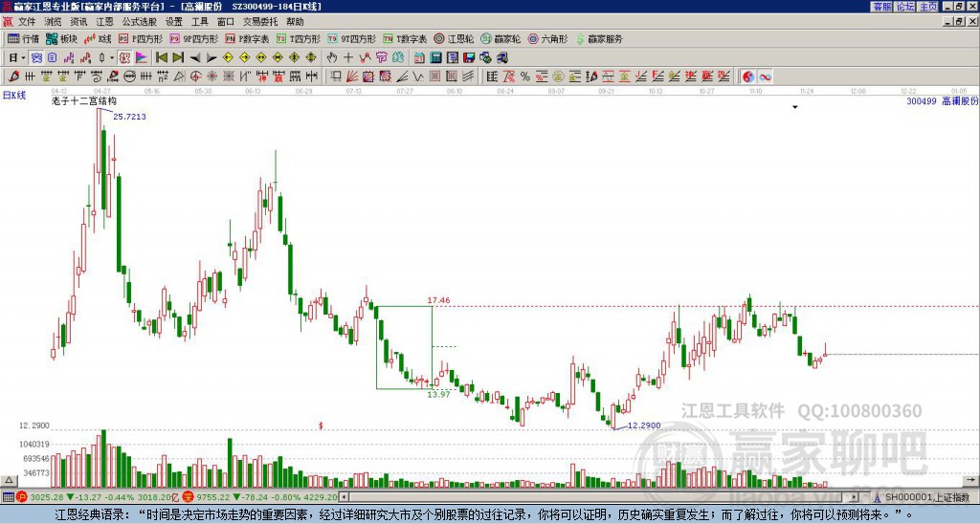Jump to first bar icon
The image size is (980, 524).
[161, 58]
